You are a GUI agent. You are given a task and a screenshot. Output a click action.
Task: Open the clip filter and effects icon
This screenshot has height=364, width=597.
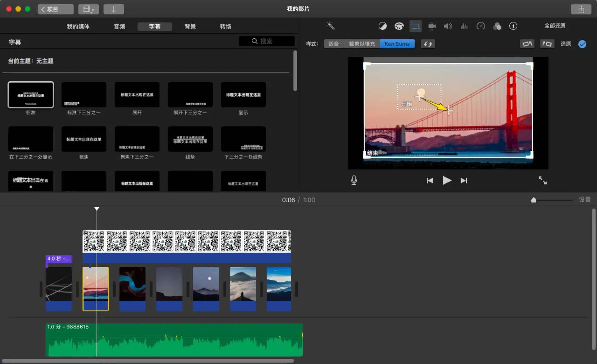tap(497, 26)
